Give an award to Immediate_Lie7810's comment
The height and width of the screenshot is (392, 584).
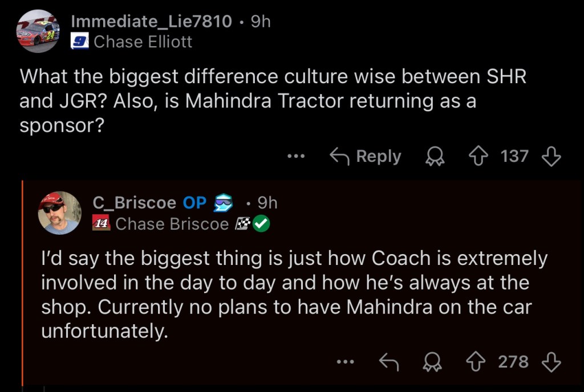click(435, 156)
